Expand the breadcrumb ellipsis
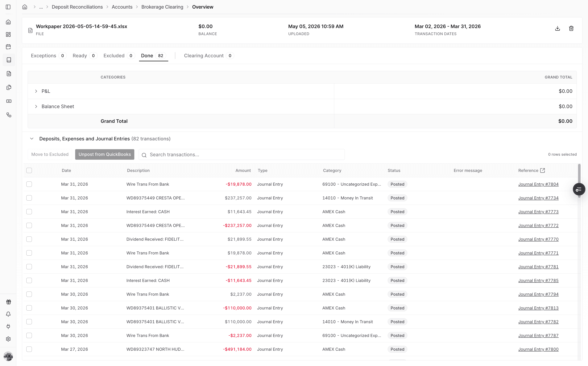 coord(41,7)
